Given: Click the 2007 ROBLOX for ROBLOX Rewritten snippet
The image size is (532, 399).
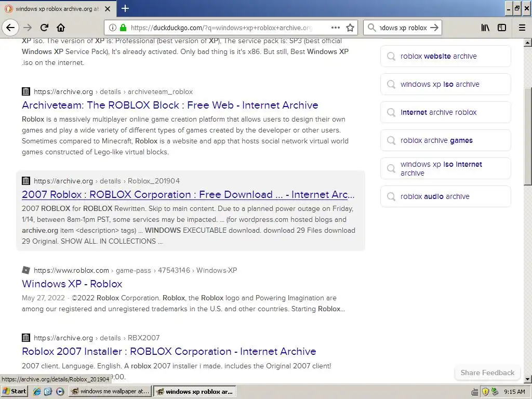Looking at the screenshot, I should point(188,225).
